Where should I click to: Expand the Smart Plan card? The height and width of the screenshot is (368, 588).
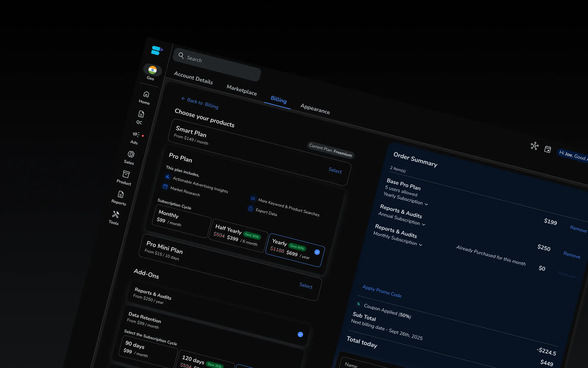pyautogui.click(x=259, y=152)
